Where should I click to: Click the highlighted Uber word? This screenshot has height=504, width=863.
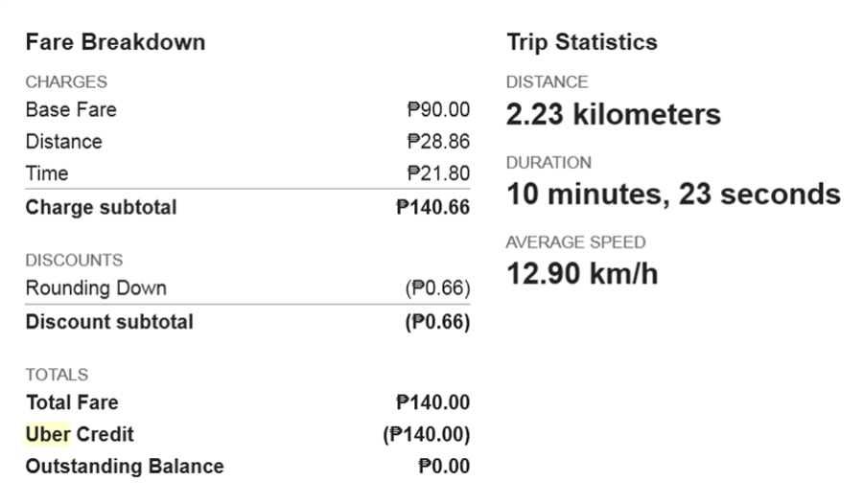48,434
